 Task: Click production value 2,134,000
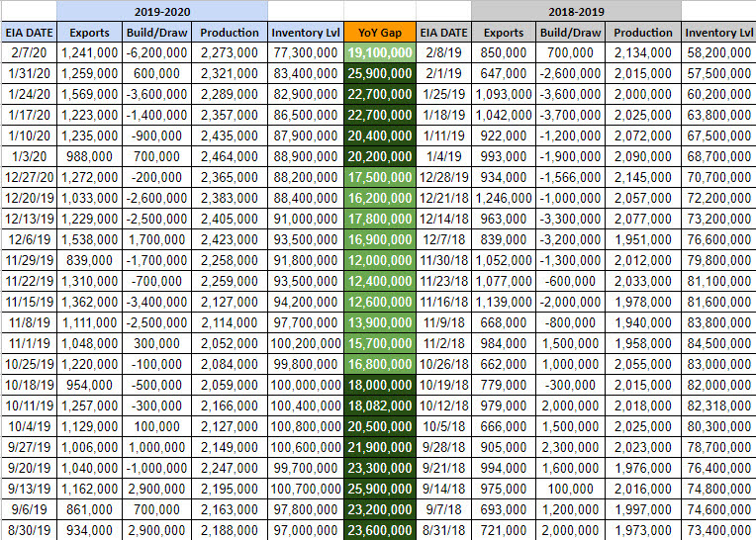[x=643, y=52]
